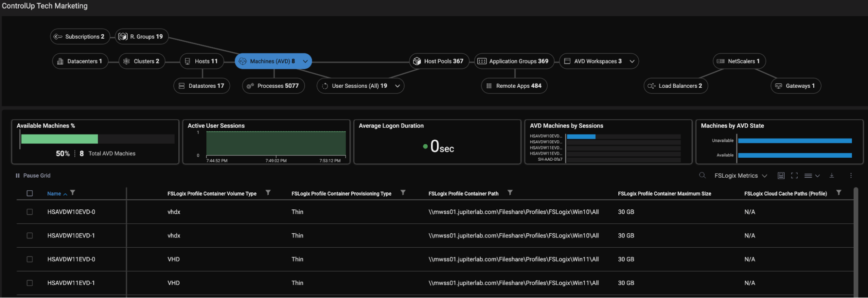
Task: Check the HSAVDW10EVD-0 row checkbox
Action: 30,212
